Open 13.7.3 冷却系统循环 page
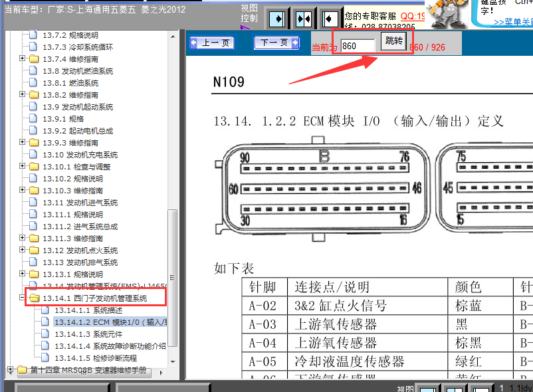Screen dimensions: 533x392 78,47
